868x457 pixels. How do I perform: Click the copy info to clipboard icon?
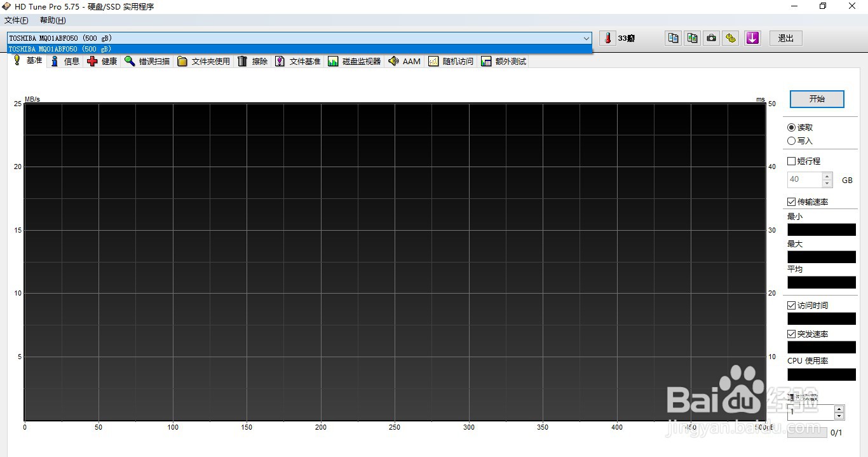pyautogui.click(x=673, y=38)
